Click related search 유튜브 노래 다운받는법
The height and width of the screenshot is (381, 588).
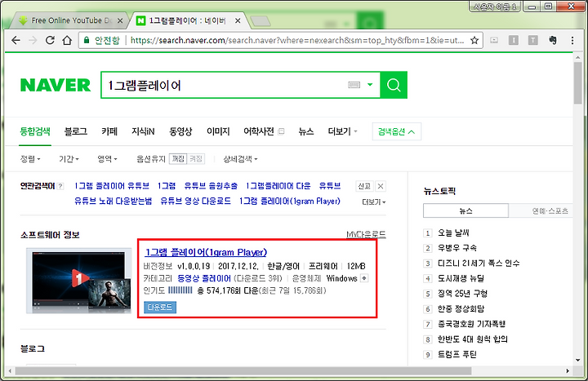click(x=113, y=202)
